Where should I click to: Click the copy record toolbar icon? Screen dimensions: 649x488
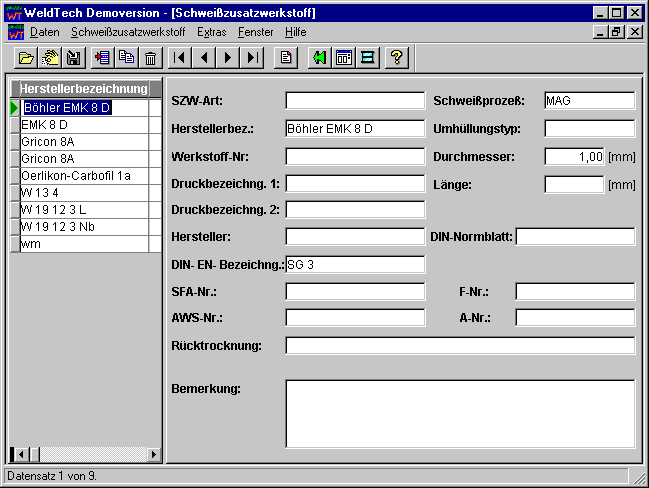[x=126, y=58]
